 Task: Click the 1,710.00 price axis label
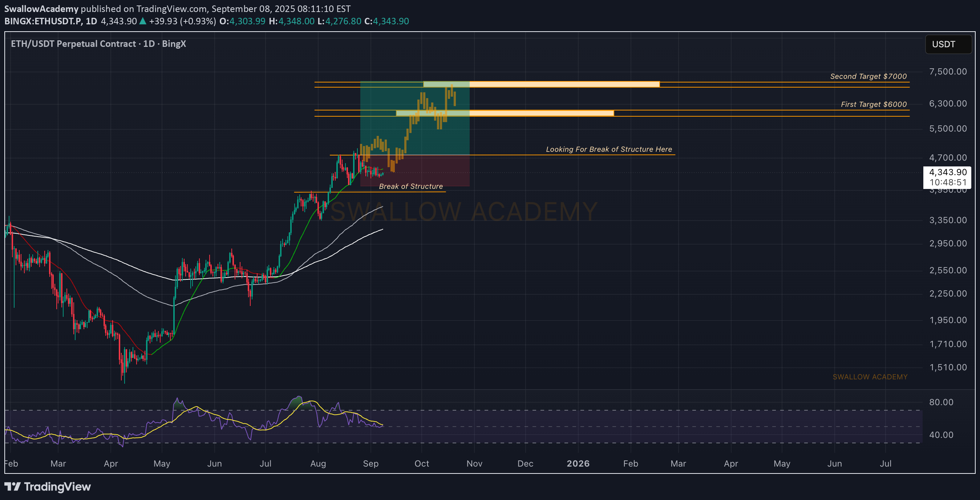(948, 344)
